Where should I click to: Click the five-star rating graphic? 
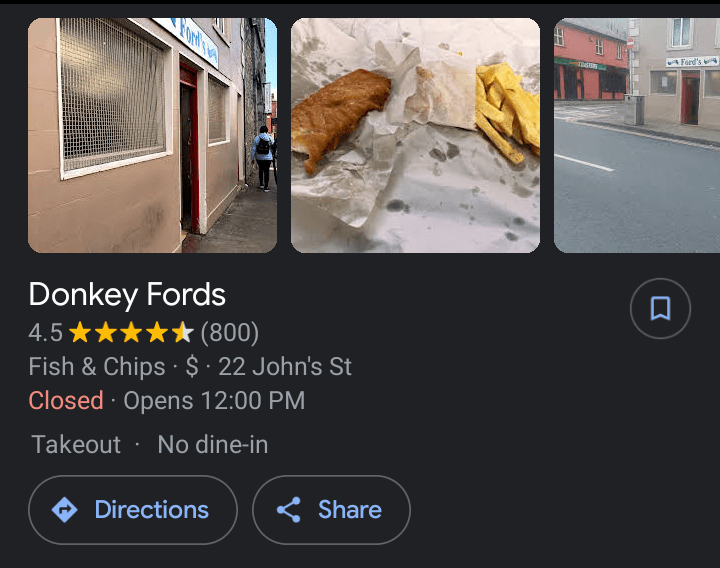[x=131, y=332]
